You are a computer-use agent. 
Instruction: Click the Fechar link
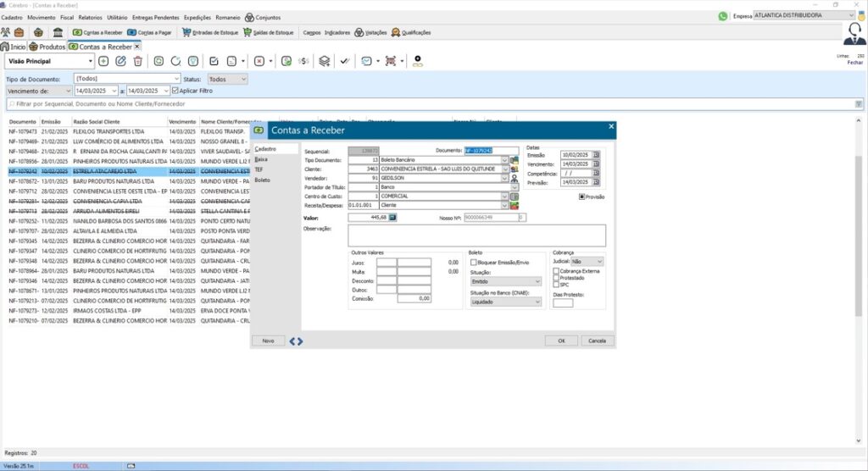(855, 63)
